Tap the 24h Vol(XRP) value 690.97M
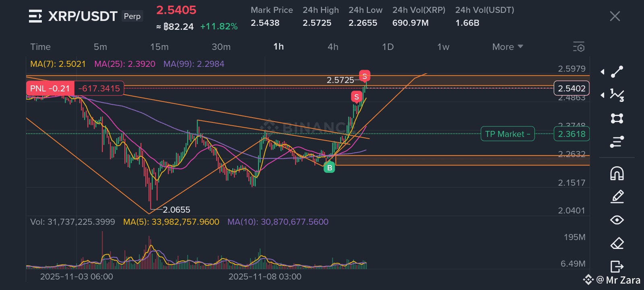Image resolution: width=644 pixels, height=290 pixels. (x=411, y=23)
